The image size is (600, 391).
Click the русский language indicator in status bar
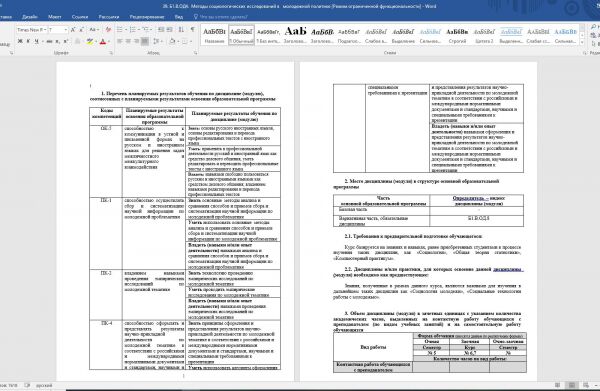(44, 385)
